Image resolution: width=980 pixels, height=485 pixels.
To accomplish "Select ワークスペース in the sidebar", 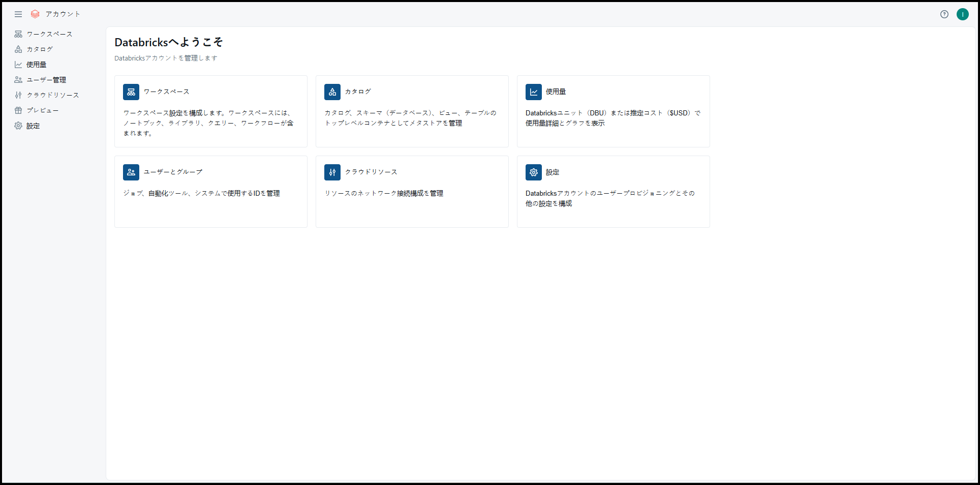I will (49, 34).
